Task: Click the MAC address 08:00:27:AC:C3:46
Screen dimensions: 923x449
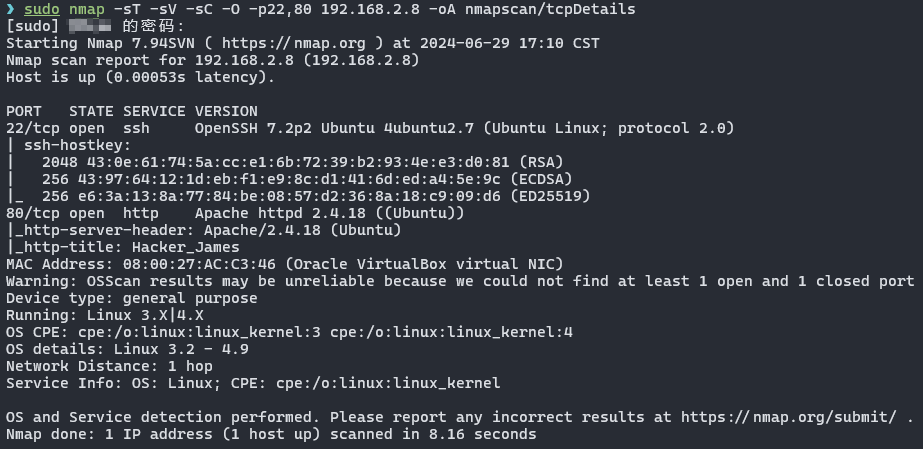Action: (x=194, y=264)
